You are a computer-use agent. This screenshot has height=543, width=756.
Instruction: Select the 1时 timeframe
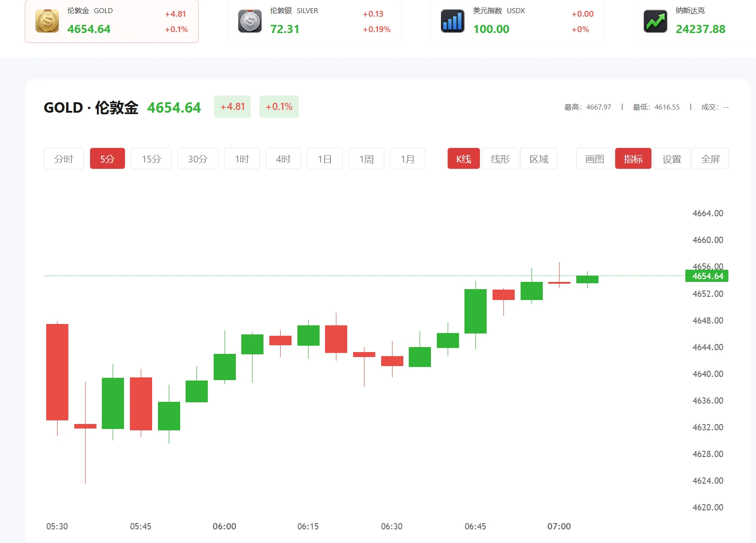(x=242, y=159)
